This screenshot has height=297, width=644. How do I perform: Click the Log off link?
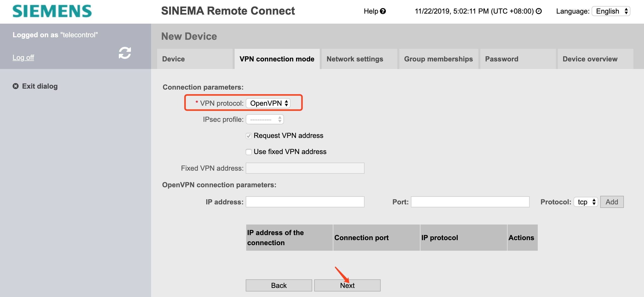point(23,58)
